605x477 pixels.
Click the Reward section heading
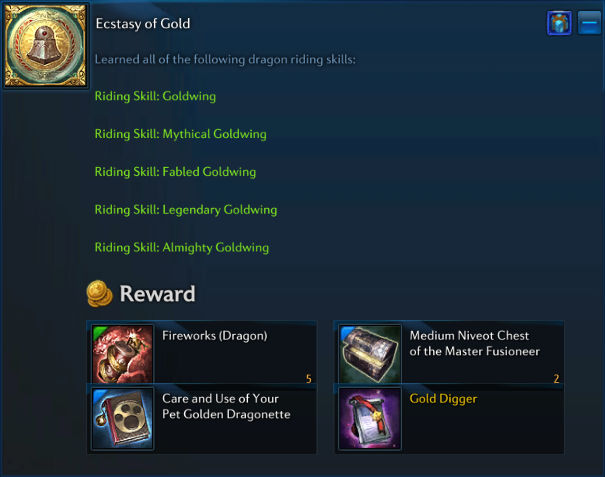coord(157,294)
